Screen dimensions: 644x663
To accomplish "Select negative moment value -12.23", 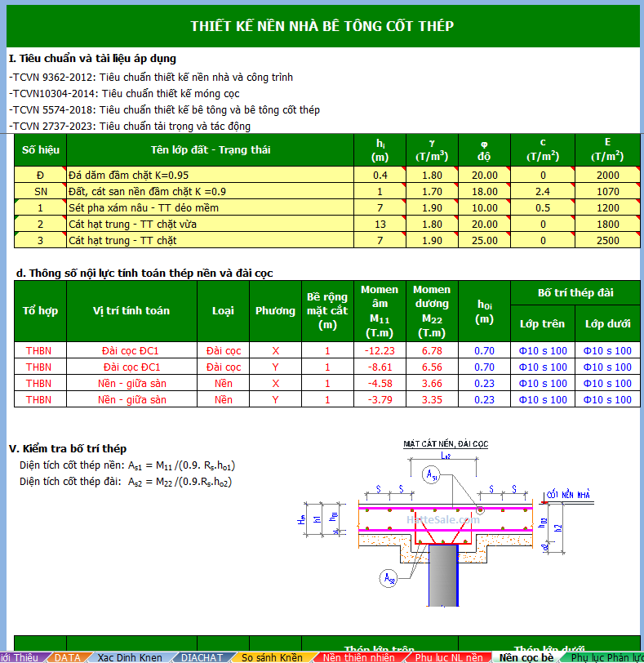I will 380,351.
